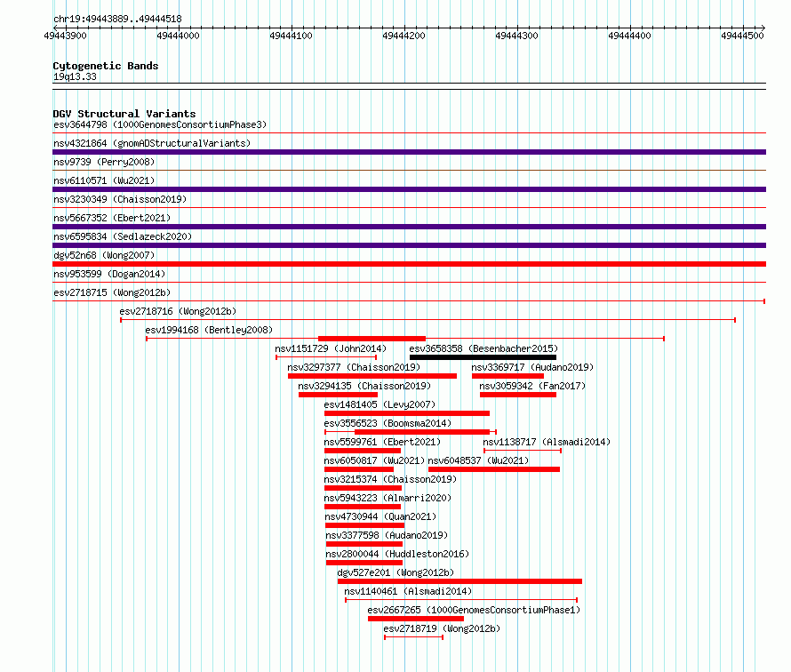The image size is (791, 672).
Task: Click the esv1481405 Levy2007 red bar
Action: (x=406, y=413)
